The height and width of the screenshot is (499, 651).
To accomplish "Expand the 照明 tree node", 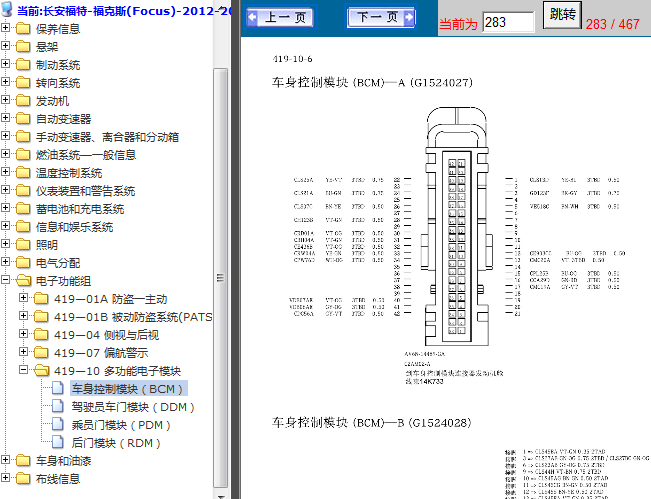I will pyautogui.click(x=5, y=243).
